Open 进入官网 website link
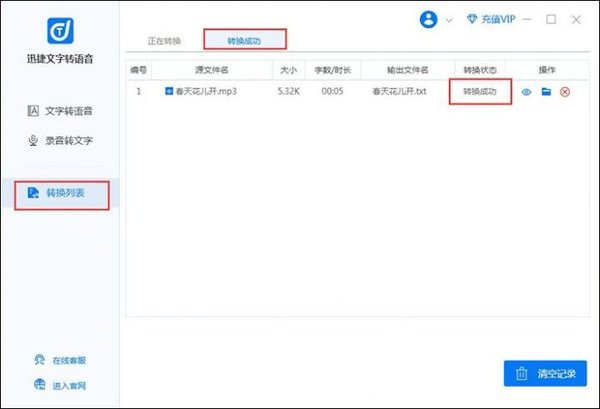Screen dimensions: 600x409 [60, 385]
